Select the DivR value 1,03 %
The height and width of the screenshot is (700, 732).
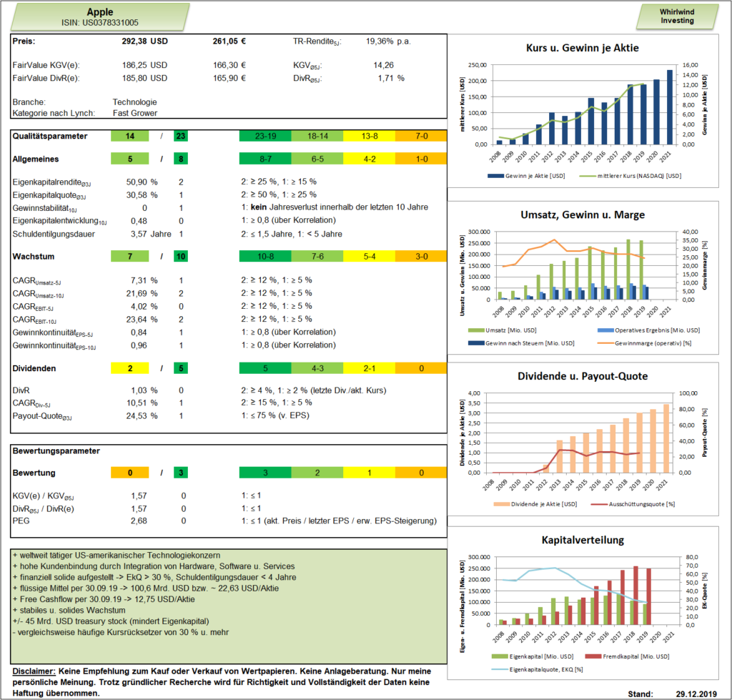(x=144, y=390)
